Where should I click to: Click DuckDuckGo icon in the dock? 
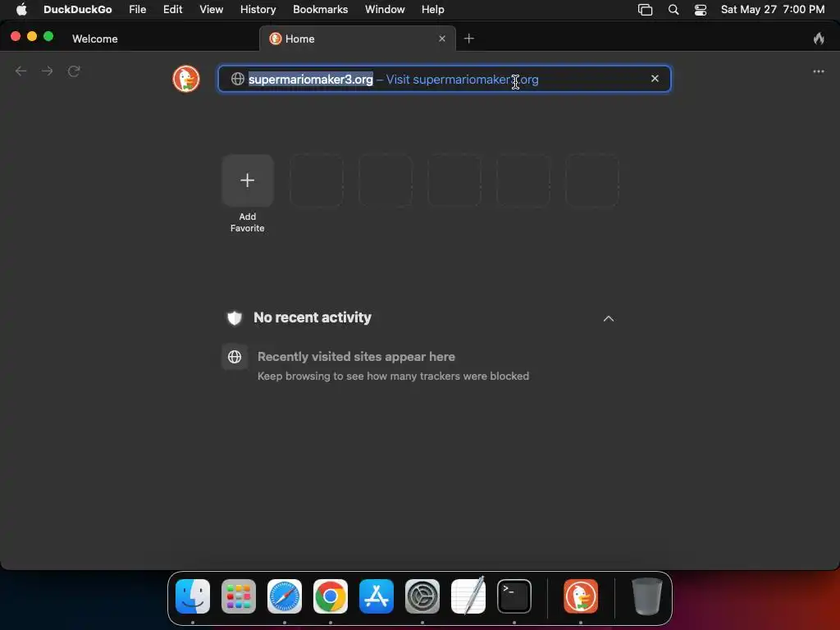pos(581,596)
